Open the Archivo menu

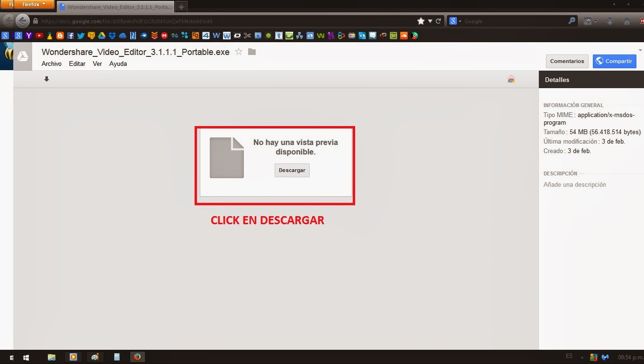pyautogui.click(x=52, y=64)
